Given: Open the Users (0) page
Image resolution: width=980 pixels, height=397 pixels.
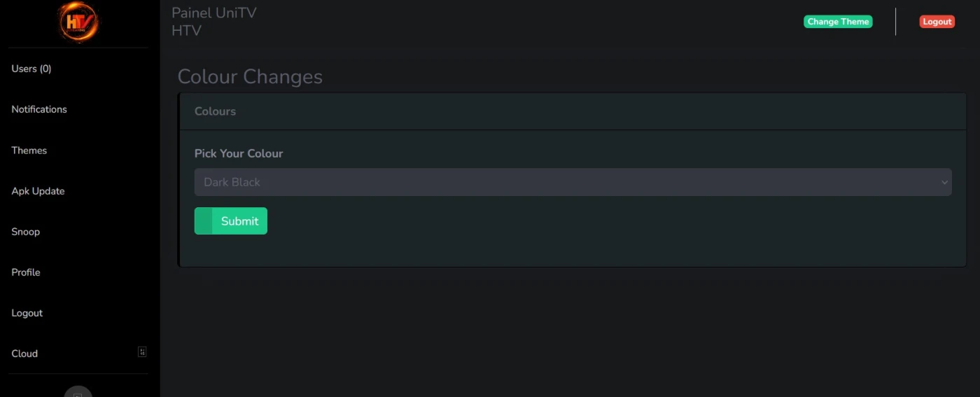Looking at the screenshot, I should click(31, 69).
